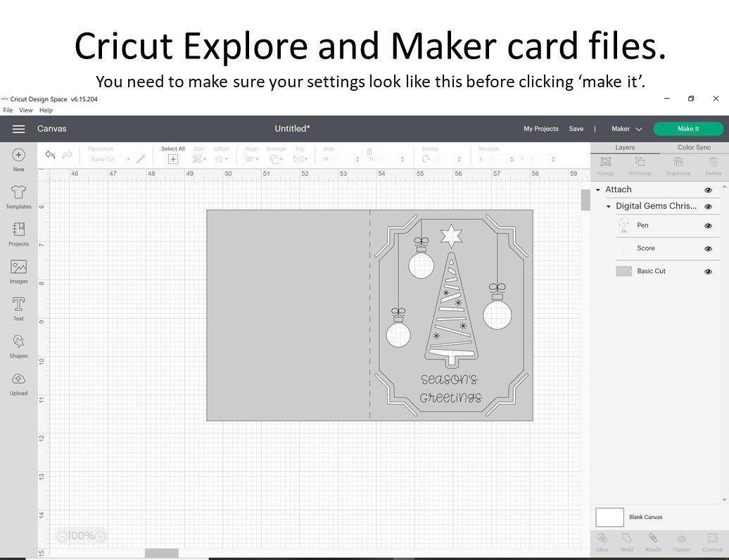The height and width of the screenshot is (560, 729).
Task: Open My Projects
Action: 540,129
